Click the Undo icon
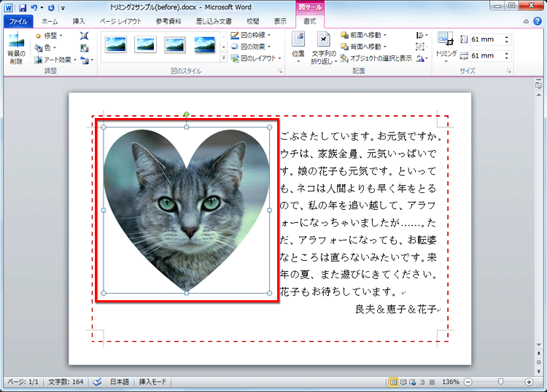Image resolution: width=547 pixels, height=392 pixels. point(34,7)
